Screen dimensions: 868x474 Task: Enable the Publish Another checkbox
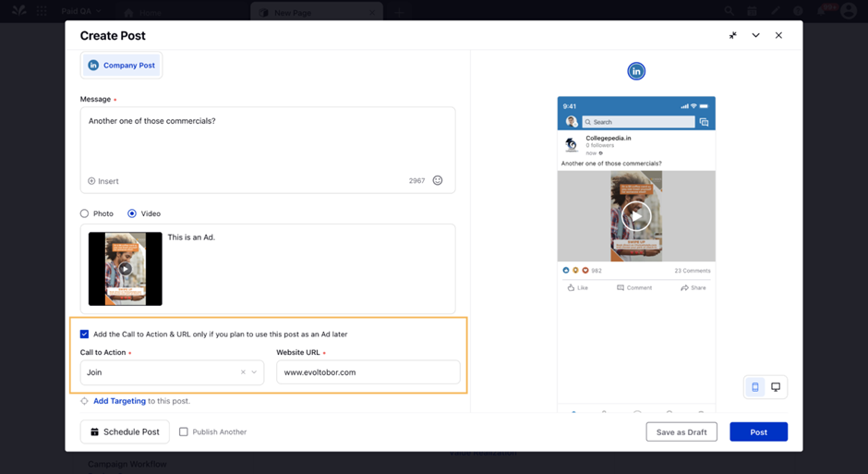pyautogui.click(x=184, y=431)
